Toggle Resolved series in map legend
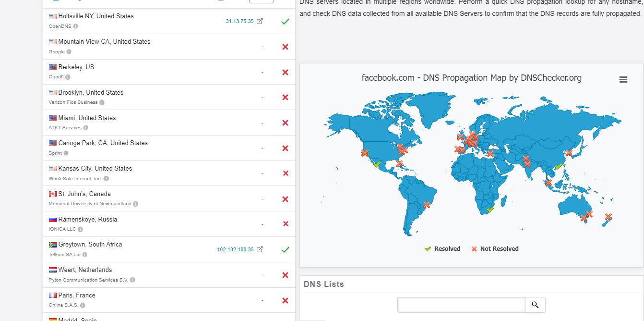The image size is (644, 321). pos(442,248)
